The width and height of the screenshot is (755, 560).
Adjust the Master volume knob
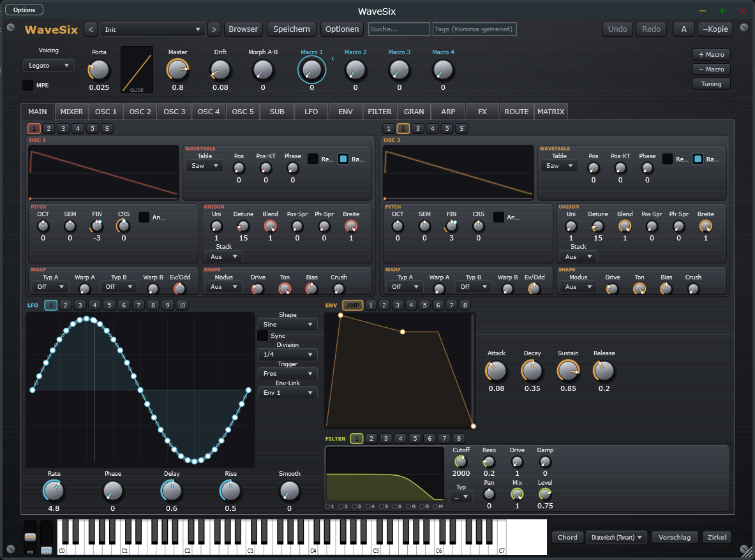(x=177, y=70)
